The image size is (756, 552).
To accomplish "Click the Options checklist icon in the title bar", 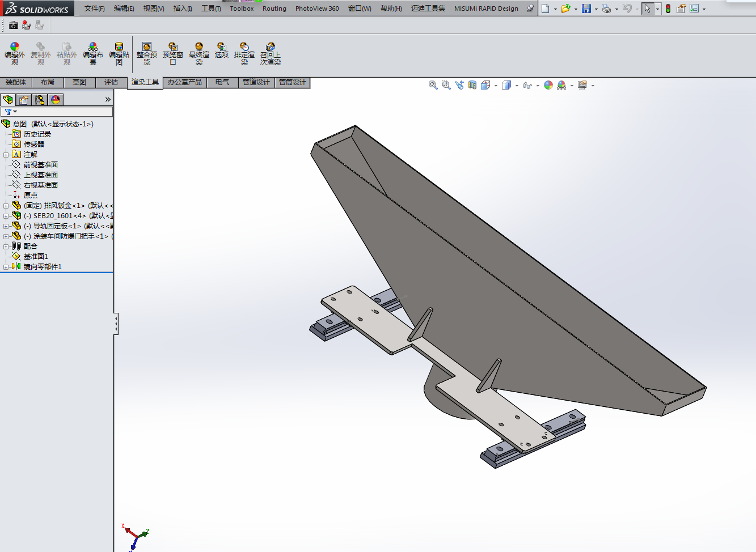I will 694,9.
